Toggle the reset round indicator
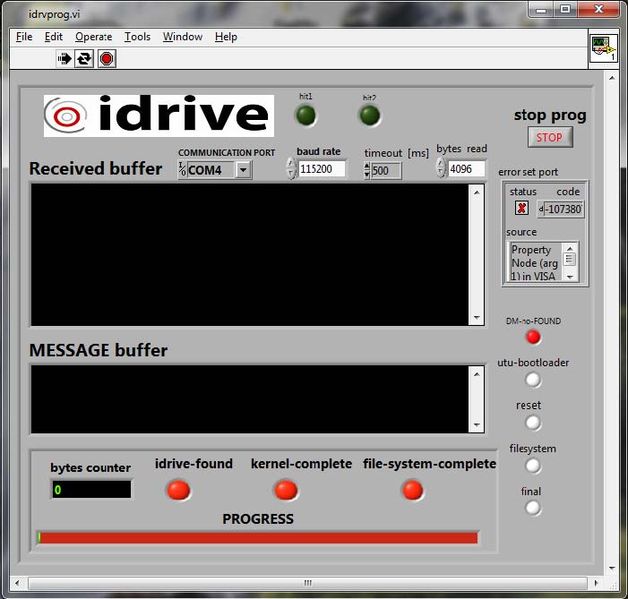 coord(533,423)
